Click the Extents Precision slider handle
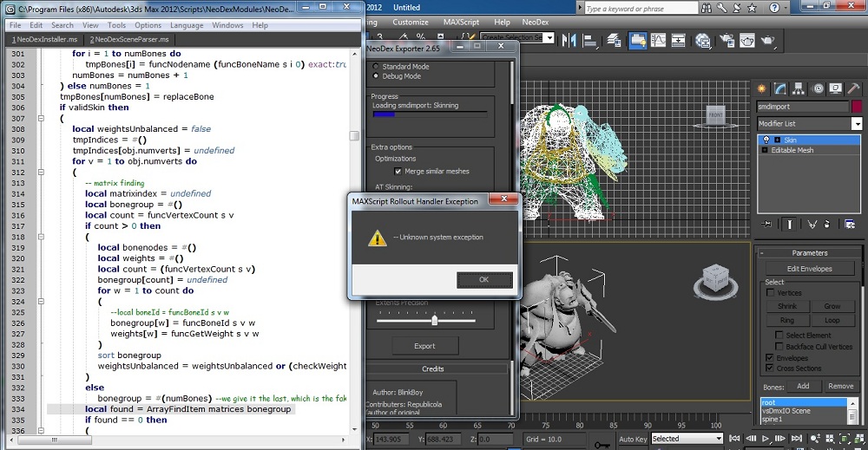Screen dimensions: 868x450 coord(435,320)
